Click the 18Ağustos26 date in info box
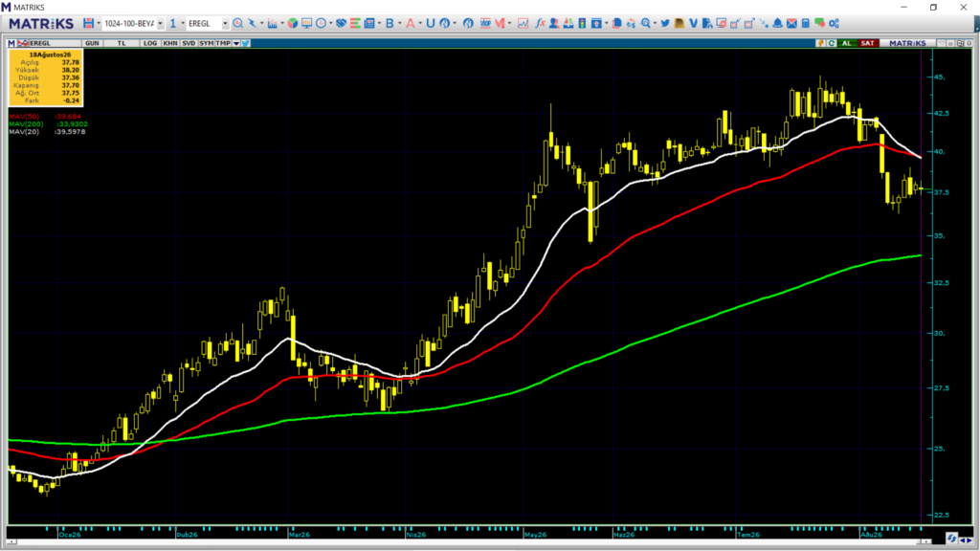 click(x=50, y=55)
